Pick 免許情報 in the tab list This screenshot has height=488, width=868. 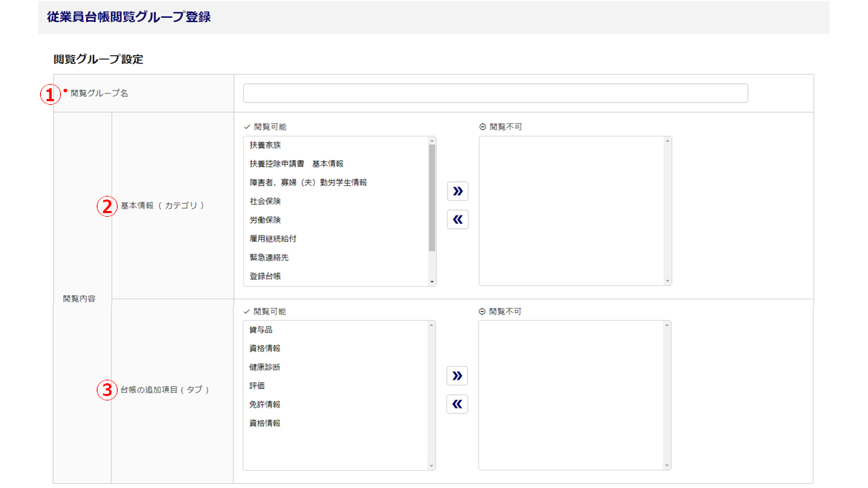[265, 404]
